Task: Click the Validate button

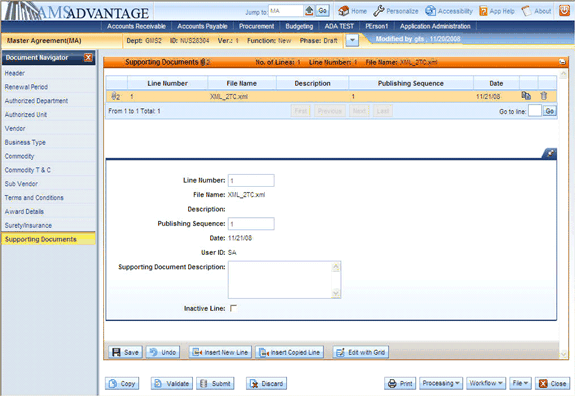Action: (x=172, y=383)
